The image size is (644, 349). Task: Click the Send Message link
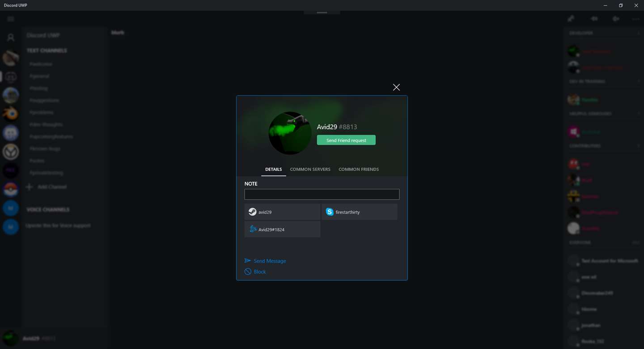[265, 261]
